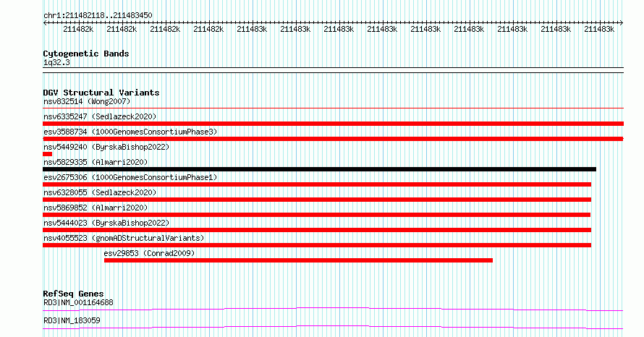Click the short red bar for nsv5449240
Image resolution: width=644 pixels, height=337 pixels.
tap(47, 154)
